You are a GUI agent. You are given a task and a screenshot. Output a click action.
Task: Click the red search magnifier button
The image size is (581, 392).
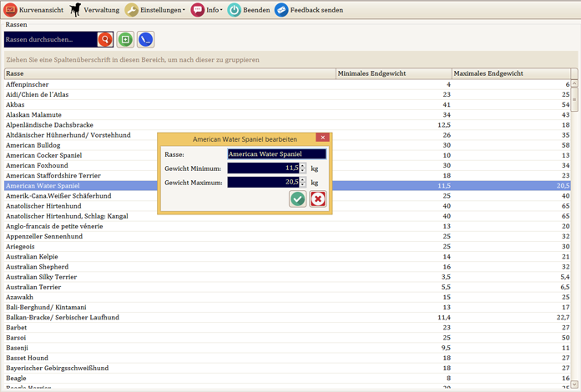click(105, 39)
